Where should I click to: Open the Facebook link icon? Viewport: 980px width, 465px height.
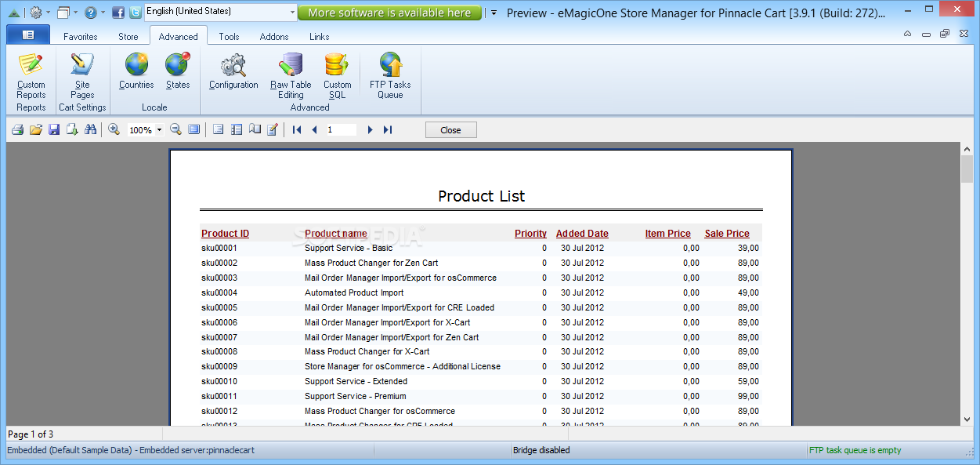[118, 13]
